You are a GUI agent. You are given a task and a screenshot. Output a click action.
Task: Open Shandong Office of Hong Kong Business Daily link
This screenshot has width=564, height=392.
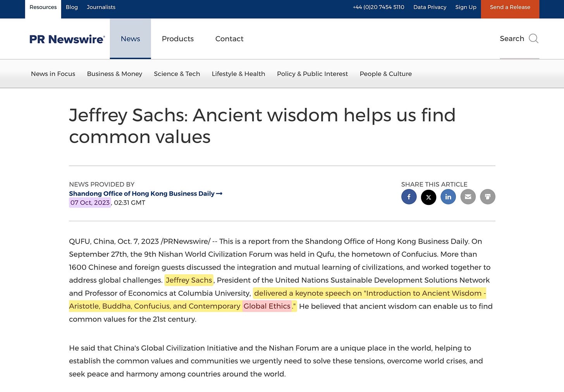(x=146, y=194)
